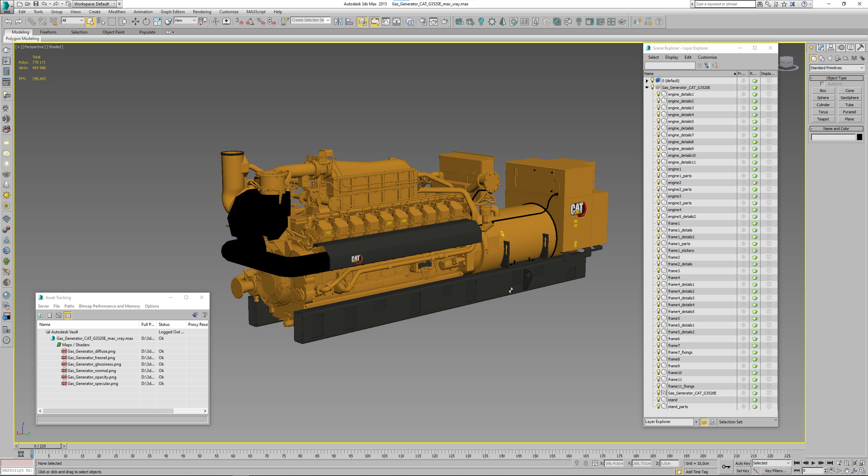This screenshot has width=868, height=476.
Task: Click the Mirror tool icon
Action: pyautogui.click(x=338, y=22)
